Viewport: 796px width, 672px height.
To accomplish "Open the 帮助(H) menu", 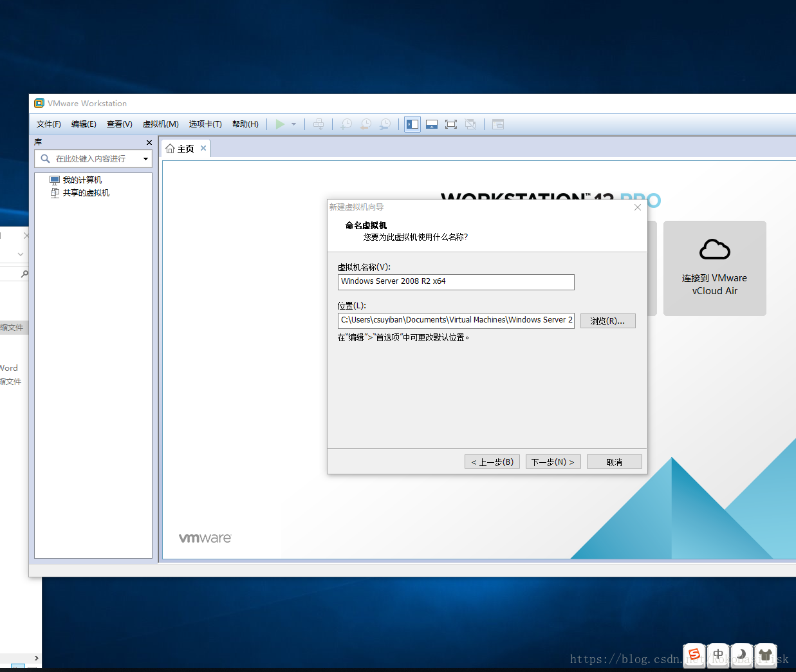I will pyautogui.click(x=245, y=124).
